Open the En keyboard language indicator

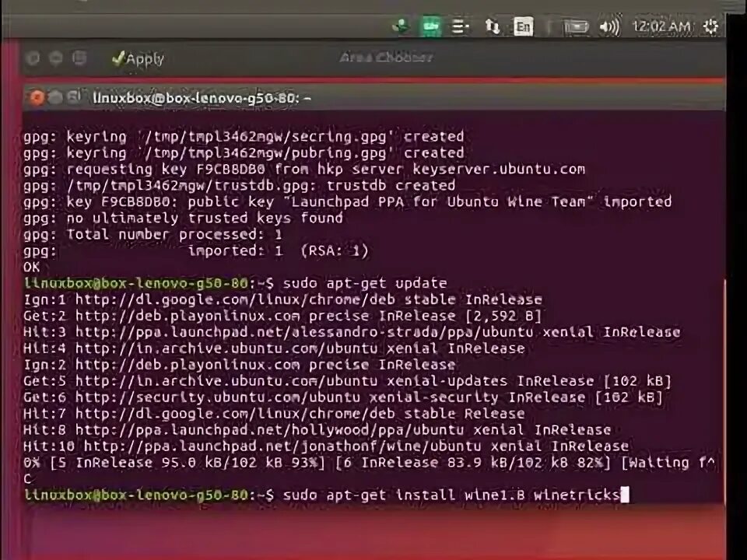click(523, 26)
